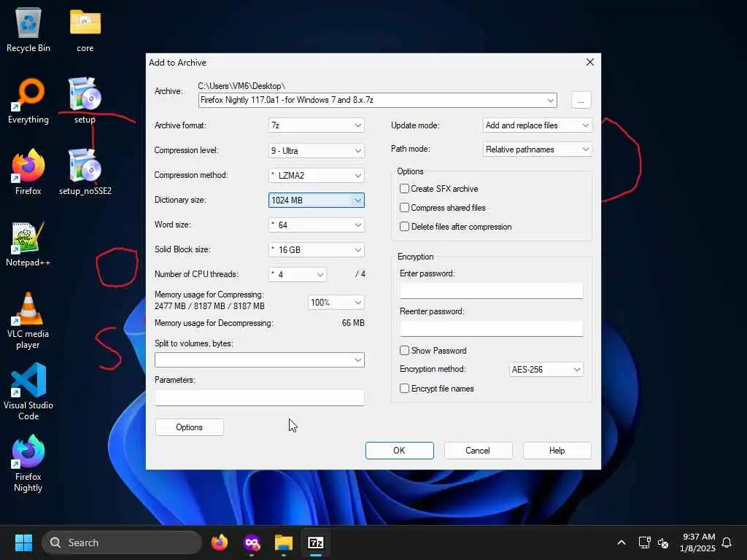Select the VLC media player shortcut
This screenshot has width=747, height=560.
[x=28, y=321]
